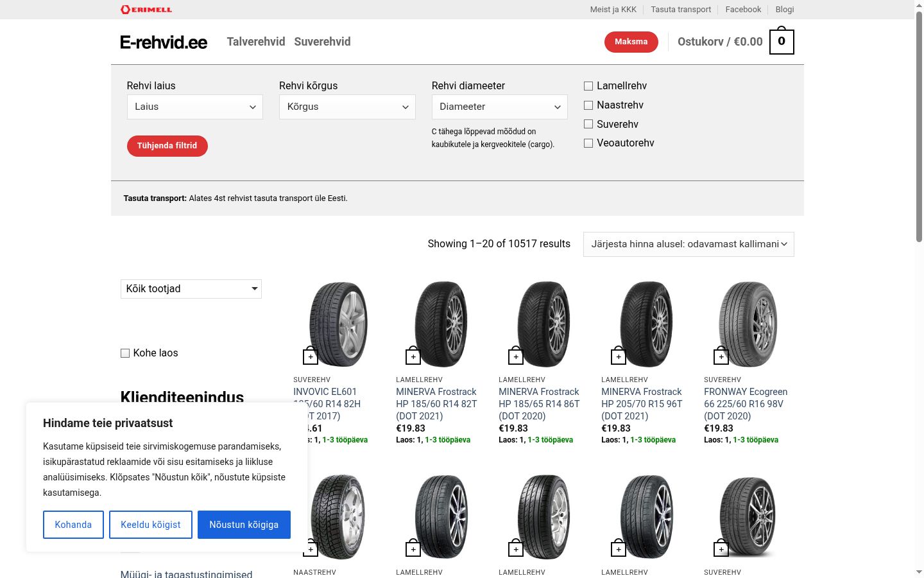Open MINERVA Frostrack HP 185/60 R14 82T link
Image resolution: width=924 pixels, height=578 pixels.
[436, 404]
